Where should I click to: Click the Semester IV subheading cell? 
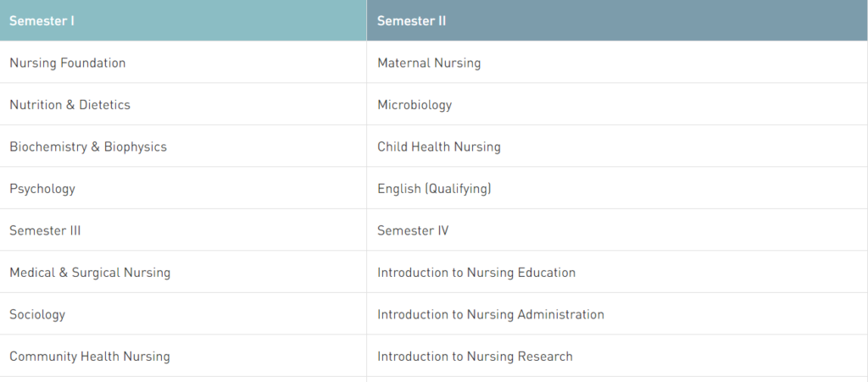413,230
